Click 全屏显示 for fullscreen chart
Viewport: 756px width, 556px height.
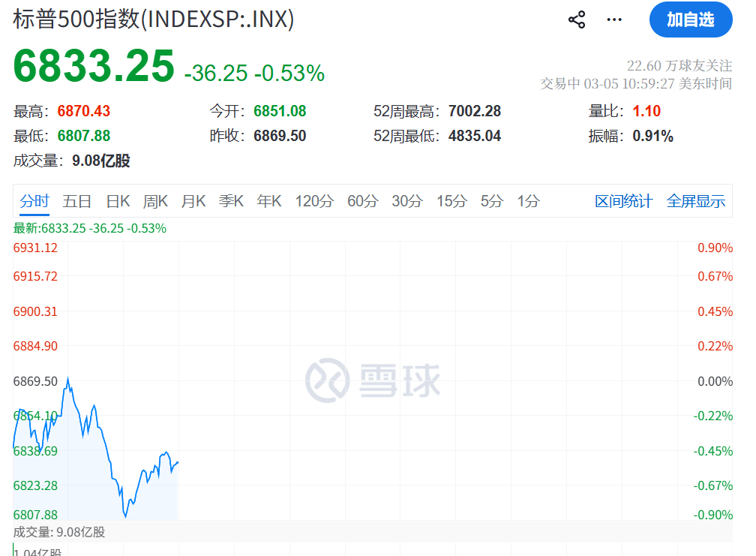(695, 201)
